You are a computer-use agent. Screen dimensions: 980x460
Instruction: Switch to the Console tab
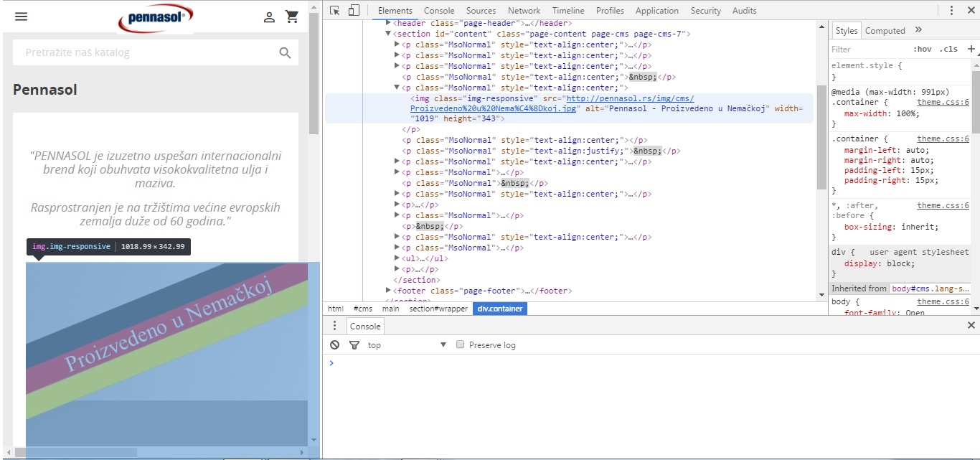[439, 10]
